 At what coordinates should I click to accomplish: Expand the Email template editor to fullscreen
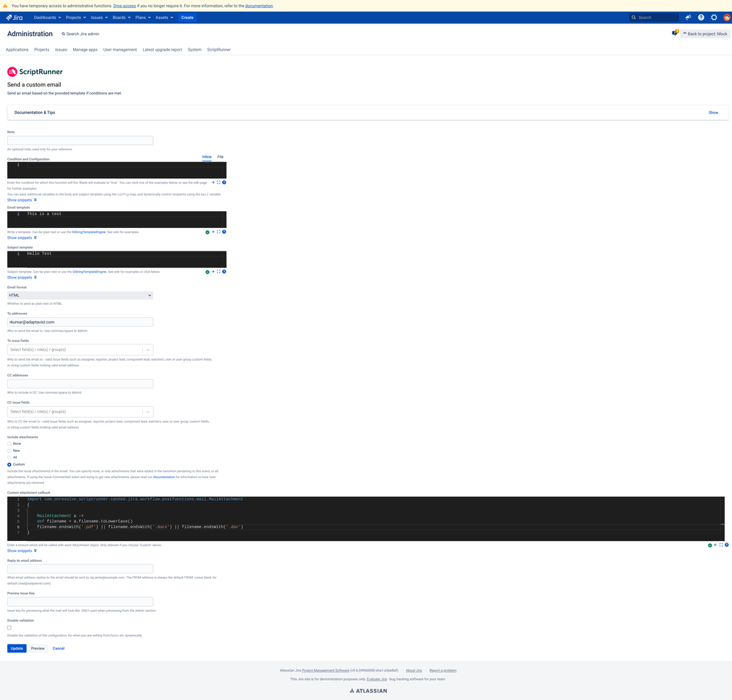click(x=218, y=232)
